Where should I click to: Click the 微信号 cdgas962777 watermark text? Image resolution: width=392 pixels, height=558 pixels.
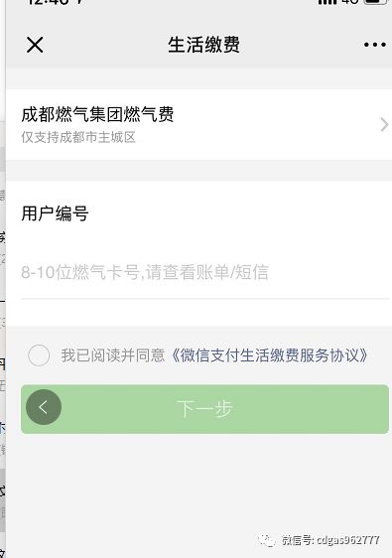(x=330, y=540)
